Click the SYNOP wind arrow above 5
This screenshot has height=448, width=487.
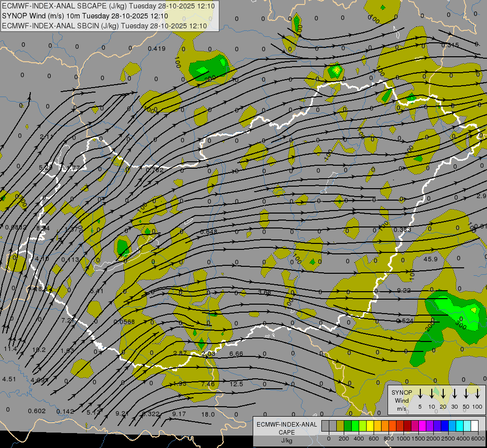[x=420, y=393]
